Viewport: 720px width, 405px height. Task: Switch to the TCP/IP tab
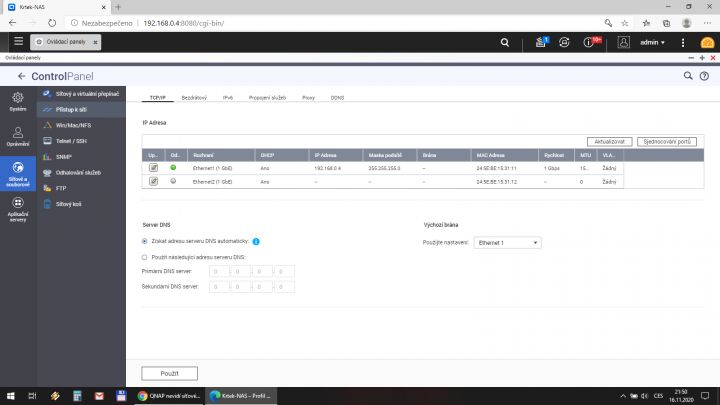(x=158, y=98)
